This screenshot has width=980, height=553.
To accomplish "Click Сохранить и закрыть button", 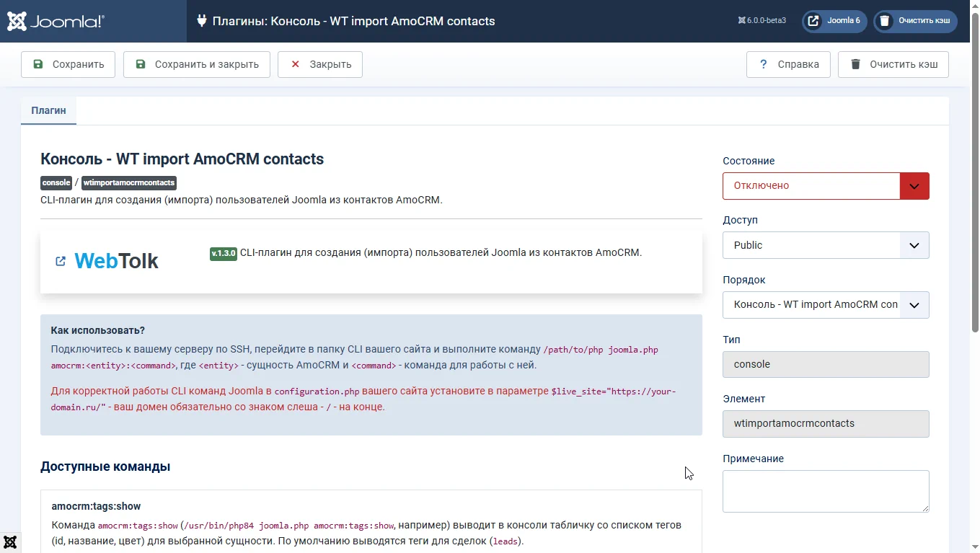I will point(196,64).
